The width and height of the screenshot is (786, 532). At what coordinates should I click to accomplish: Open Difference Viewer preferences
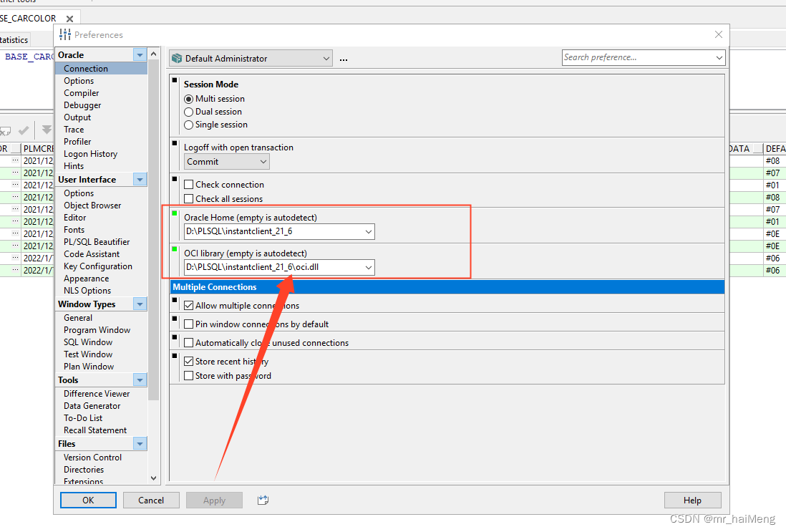[x=97, y=394]
